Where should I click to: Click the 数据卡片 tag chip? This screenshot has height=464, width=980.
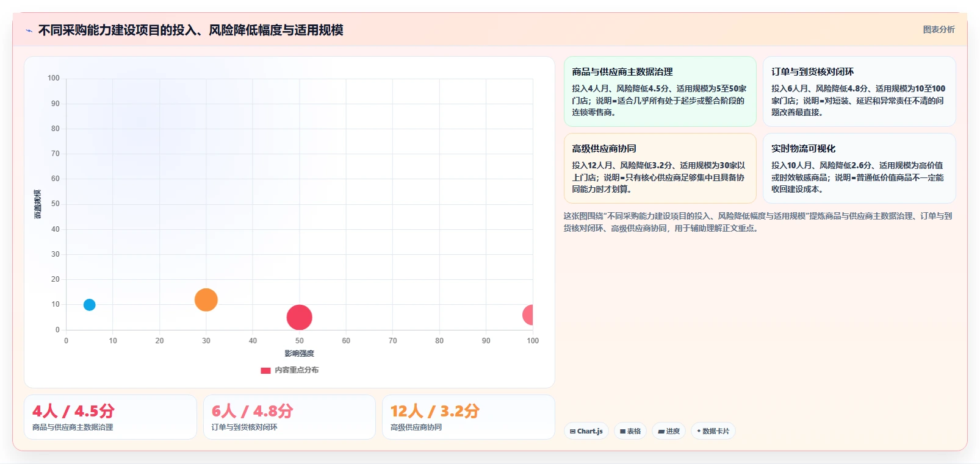click(713, 431)
